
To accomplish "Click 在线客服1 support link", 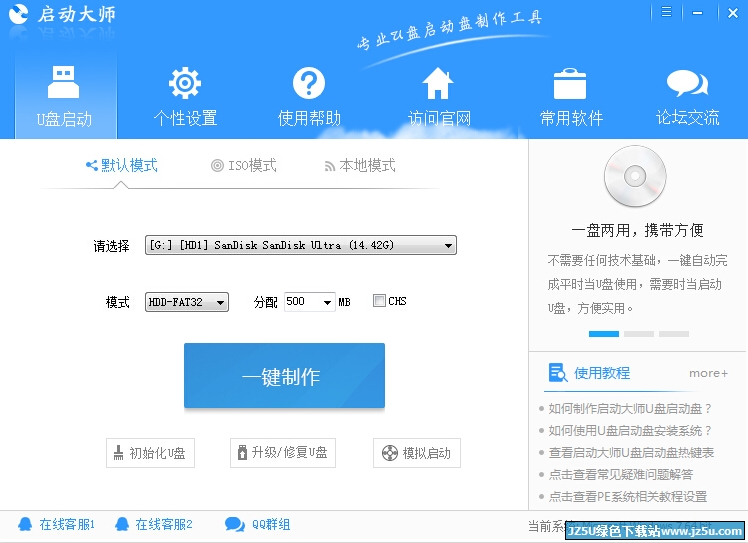I will pyautogui.click(x=57, y=524).
